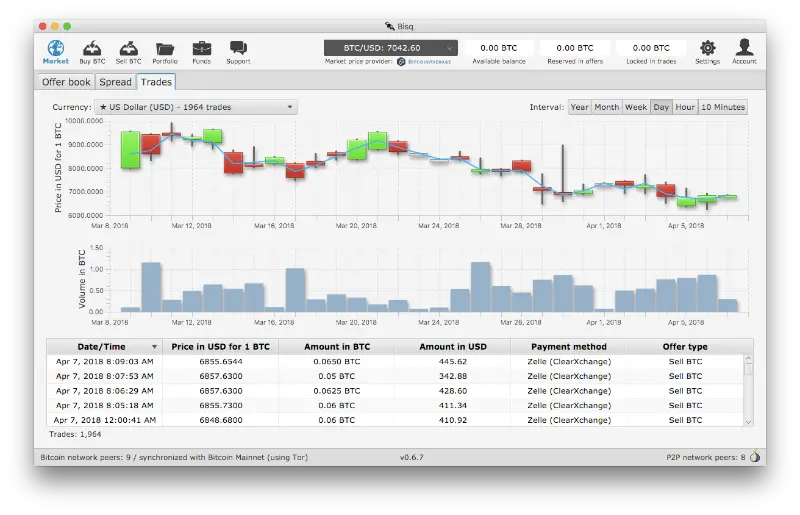Click USD amount 342.88
800x515 pixels.
coord(453,376)
